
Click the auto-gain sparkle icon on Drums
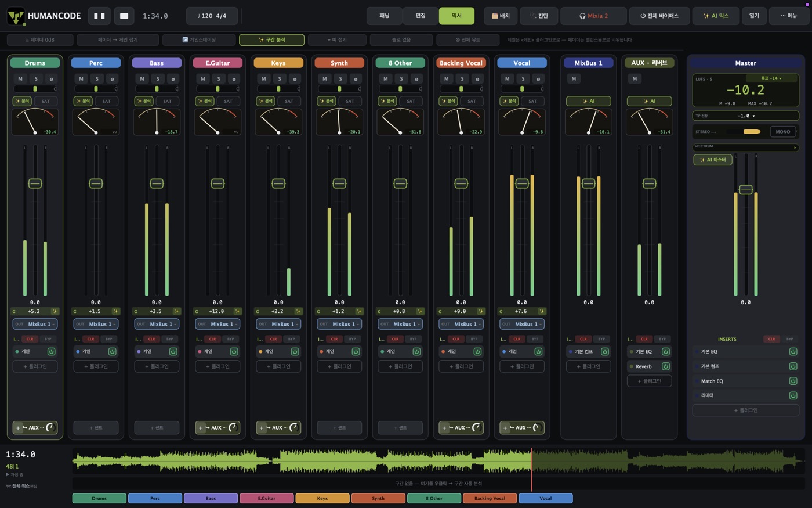(x=55, y=311)
